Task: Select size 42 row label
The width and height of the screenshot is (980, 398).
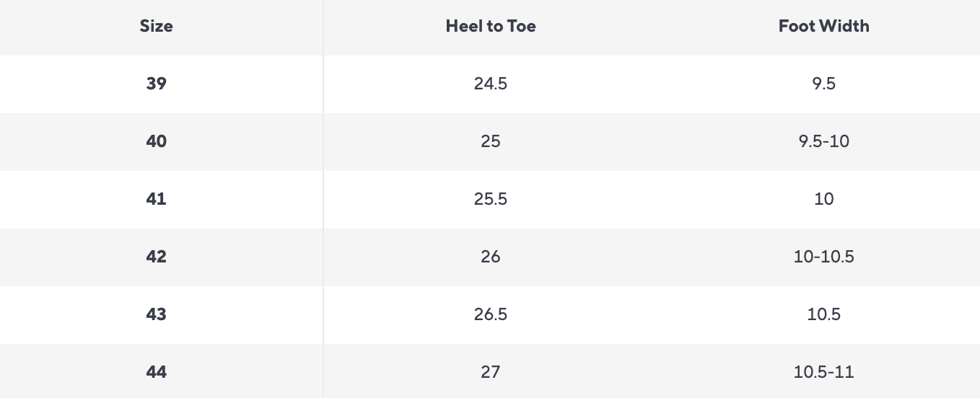Action: point(156,257)
